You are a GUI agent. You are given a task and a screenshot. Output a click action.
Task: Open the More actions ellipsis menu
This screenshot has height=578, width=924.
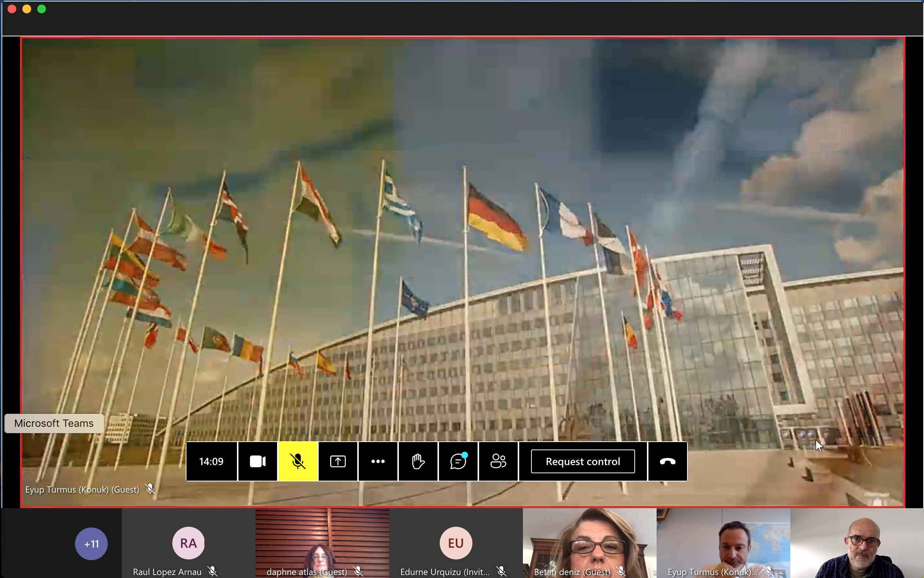click(378, 461)
